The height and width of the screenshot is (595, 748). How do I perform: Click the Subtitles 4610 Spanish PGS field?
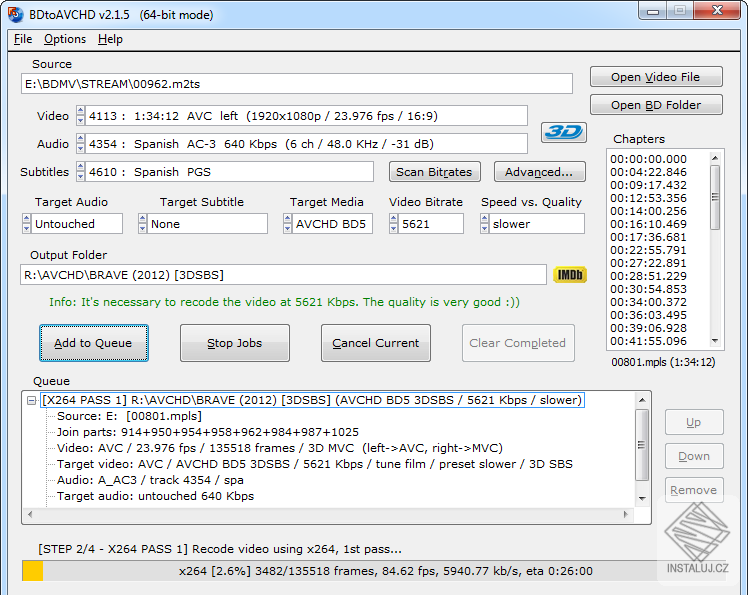tap(229, 172)
